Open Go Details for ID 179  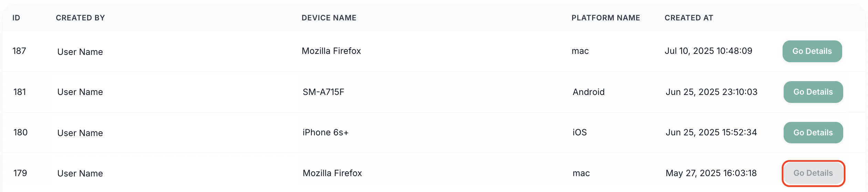point(813,173)
